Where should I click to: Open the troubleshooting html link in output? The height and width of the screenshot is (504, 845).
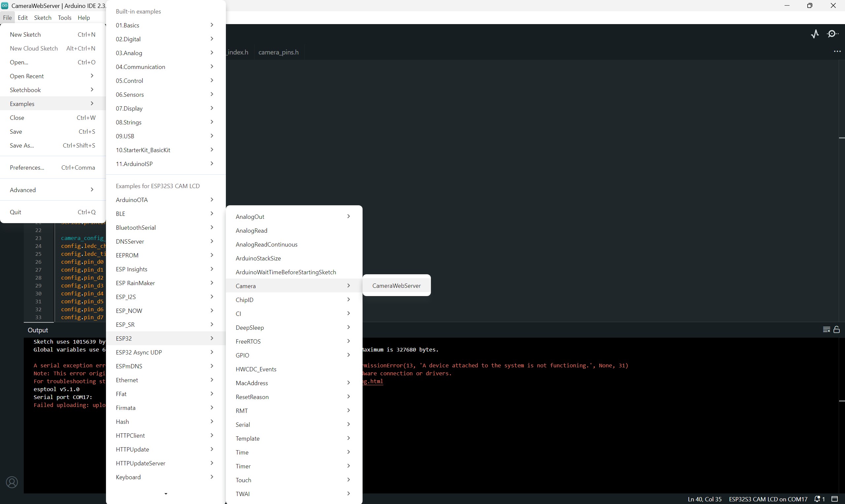pos(373,382)
